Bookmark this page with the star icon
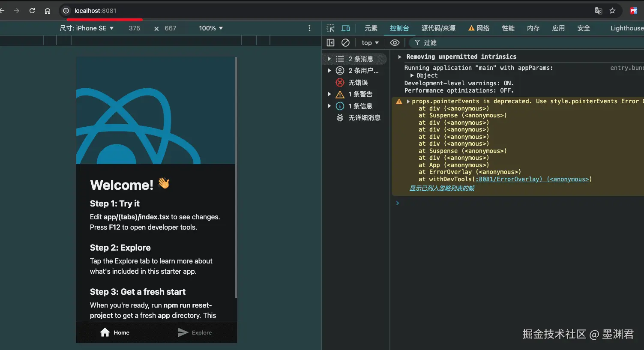This screenshot has width=644, height=350. click(x=612, y=11)
